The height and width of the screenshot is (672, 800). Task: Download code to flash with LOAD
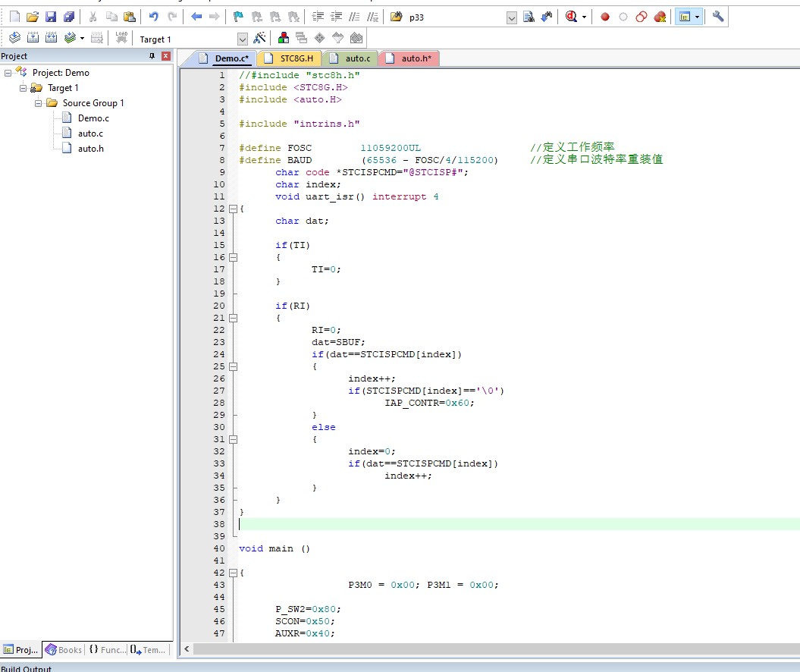(121, 37)
